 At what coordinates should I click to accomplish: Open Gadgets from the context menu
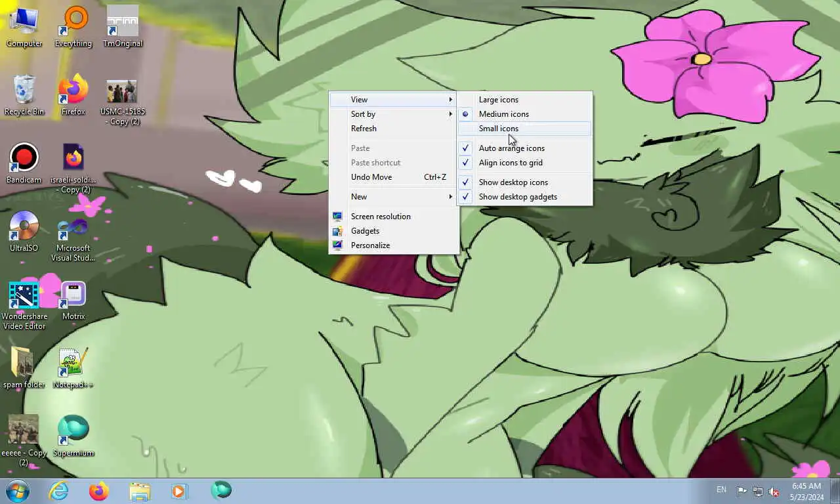click(394, 231)
